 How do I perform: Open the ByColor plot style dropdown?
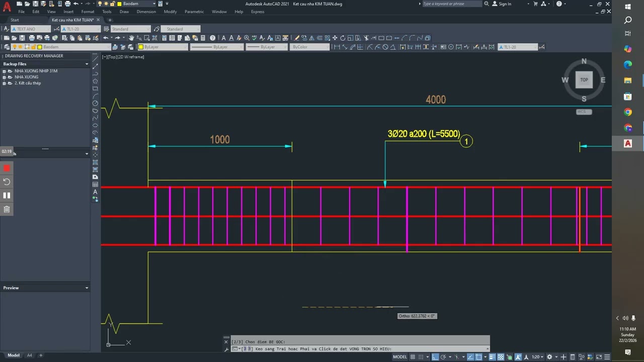pyautogui.click(x=310, y=47)
